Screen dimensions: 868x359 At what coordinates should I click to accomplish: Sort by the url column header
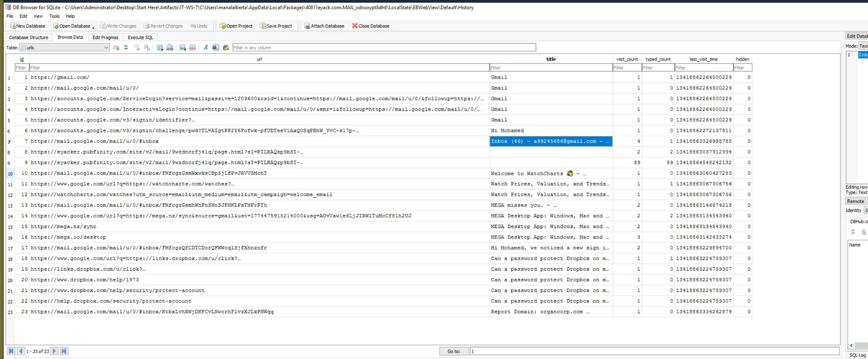(259, 59)
